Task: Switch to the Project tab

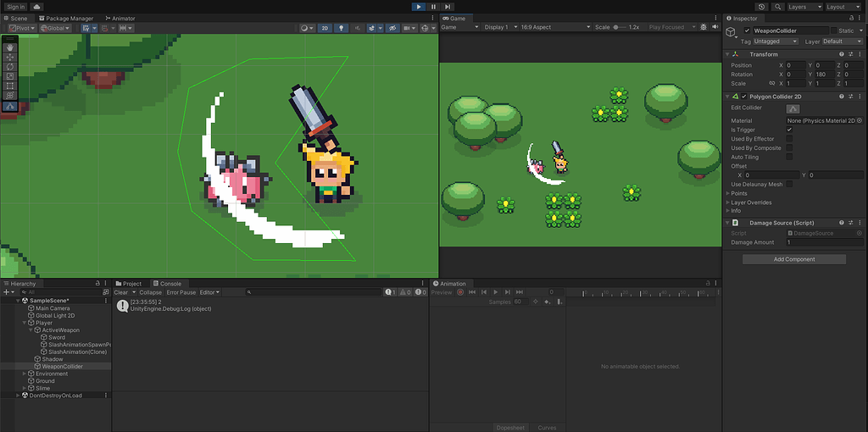Action: [131, 284]
